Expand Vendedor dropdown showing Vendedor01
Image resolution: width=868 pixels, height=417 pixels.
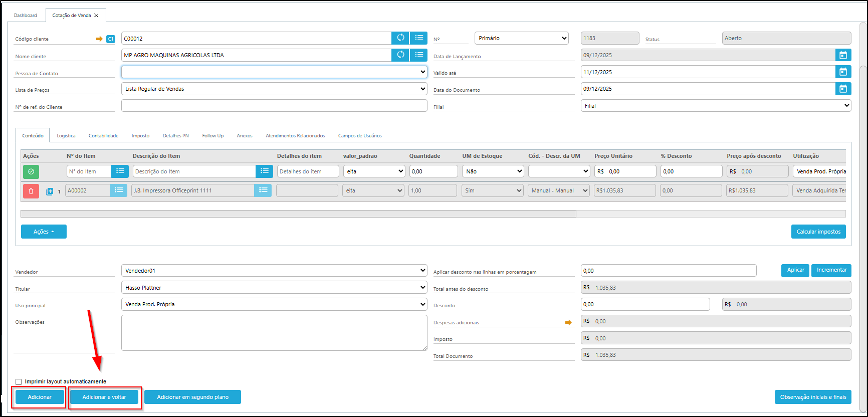274,271
